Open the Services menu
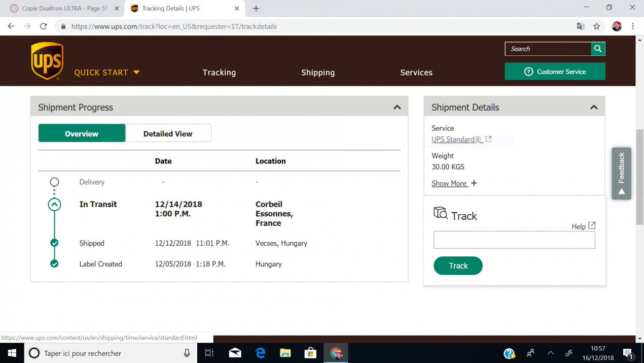This screenshot has width=644, height=363. click(416, 73)
